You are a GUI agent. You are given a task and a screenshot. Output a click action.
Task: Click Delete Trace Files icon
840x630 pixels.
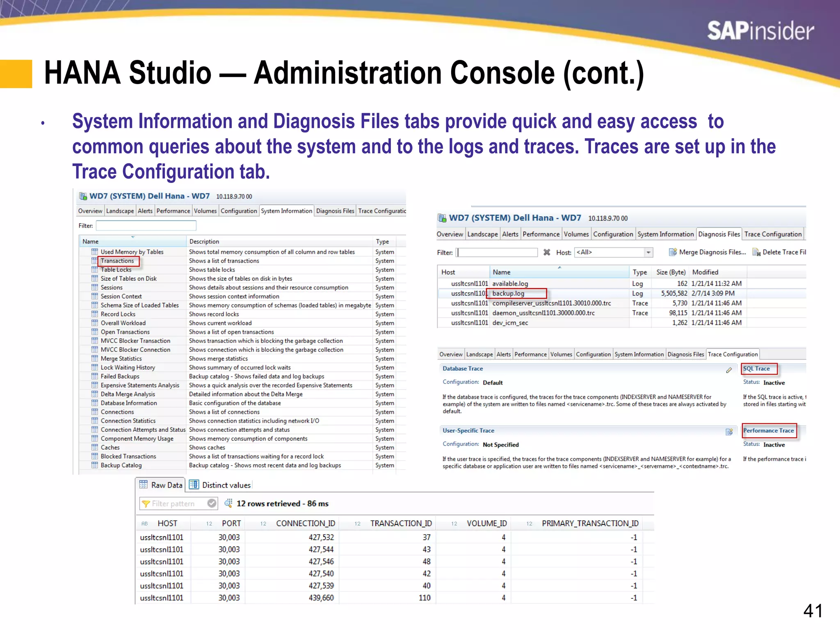coord(756,252)
